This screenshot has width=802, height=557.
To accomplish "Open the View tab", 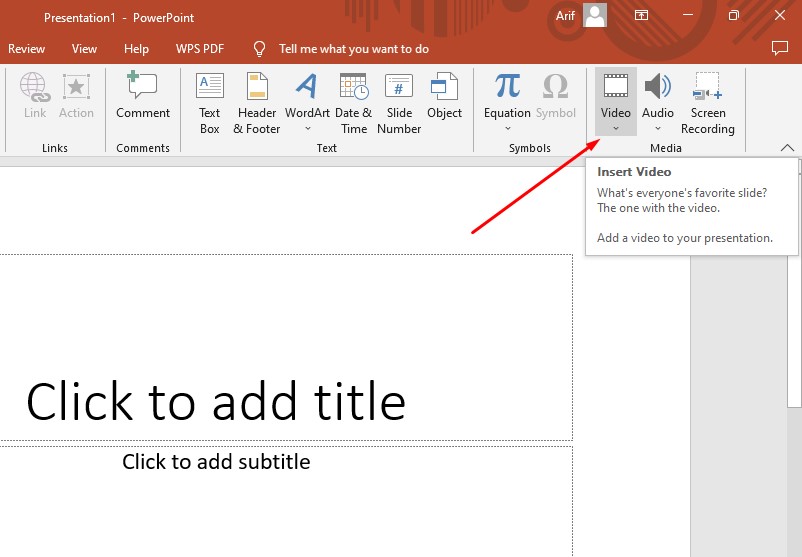I will coord(85,49).
